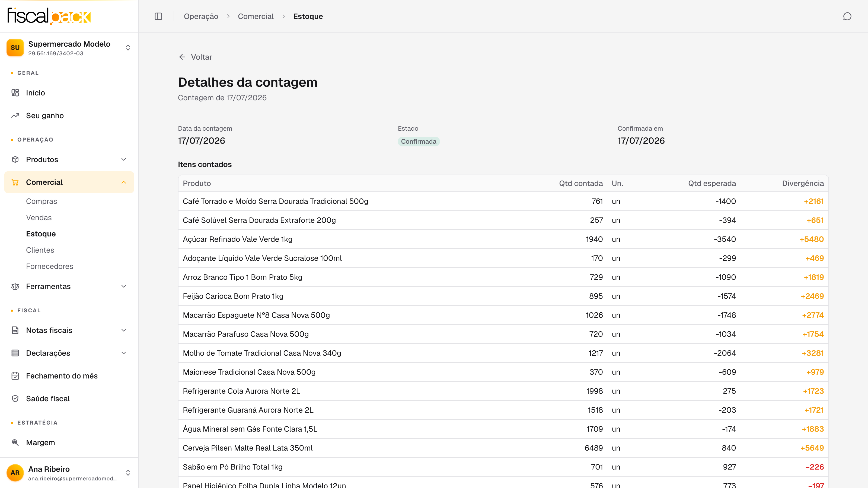Open Fechamento do mês page
This screenshot has height=488, width=868.
click(69, 376)
